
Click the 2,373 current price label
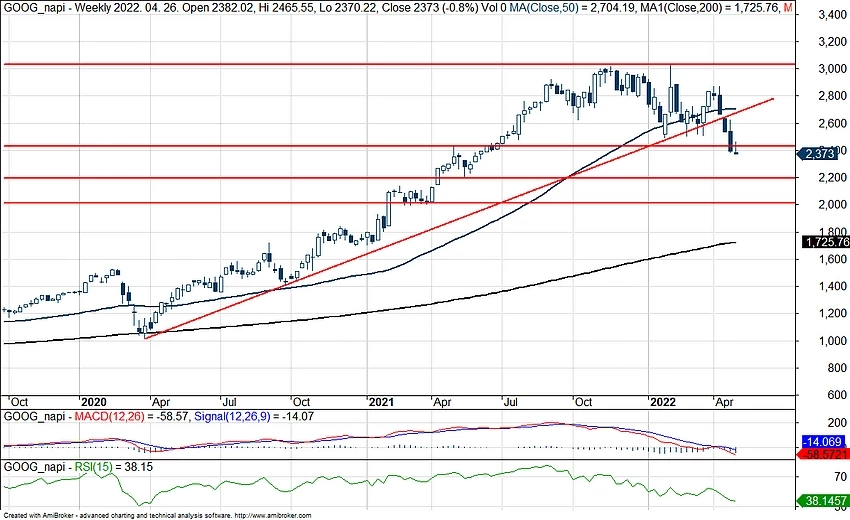tap(819, 154)
